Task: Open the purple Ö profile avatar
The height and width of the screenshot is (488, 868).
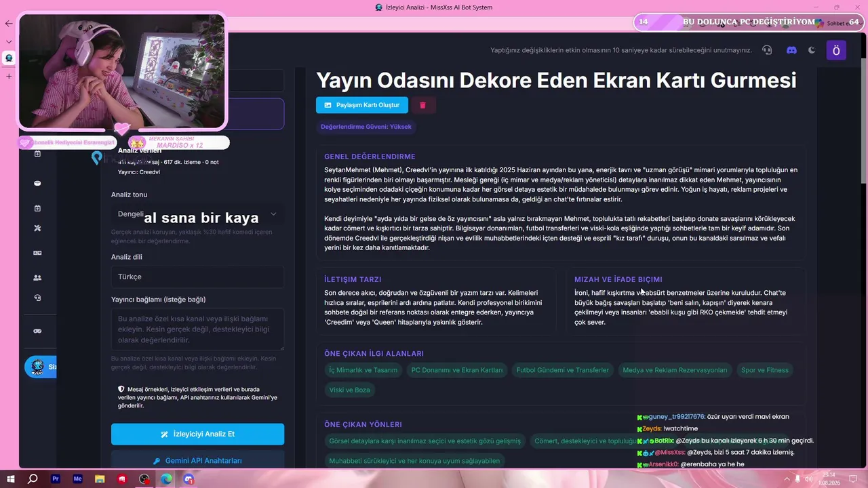Action: click(836, 50)
